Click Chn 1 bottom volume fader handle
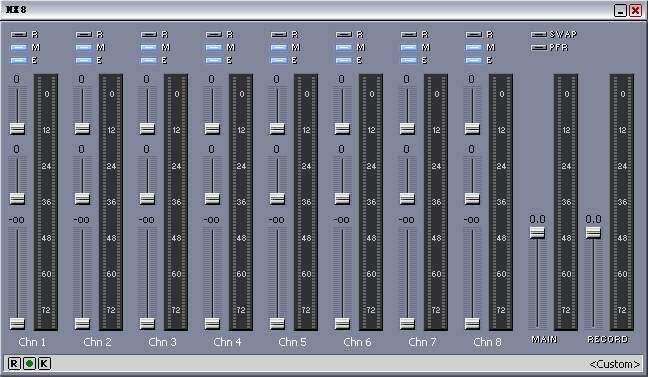Viewport: 648px width, 377px height. point(17,323)
